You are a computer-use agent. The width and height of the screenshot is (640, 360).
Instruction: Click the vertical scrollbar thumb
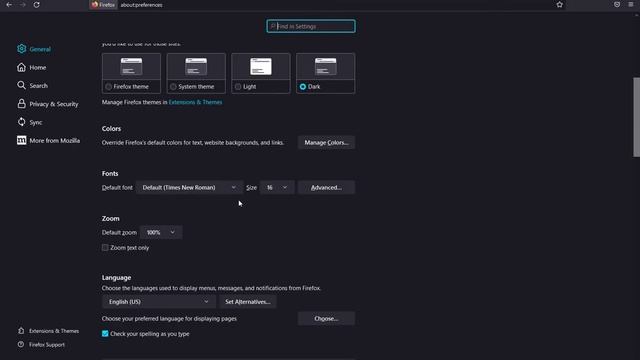coord(636,117)
